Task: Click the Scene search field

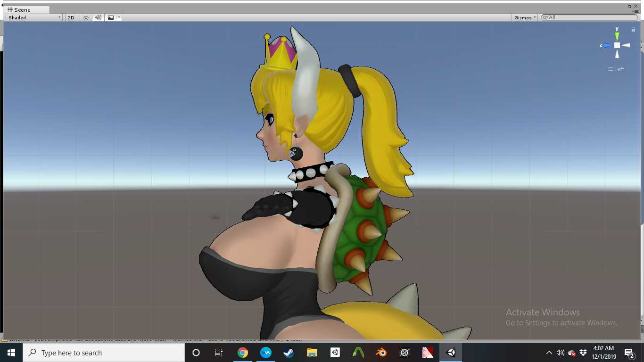Action: tap(589, 17)
